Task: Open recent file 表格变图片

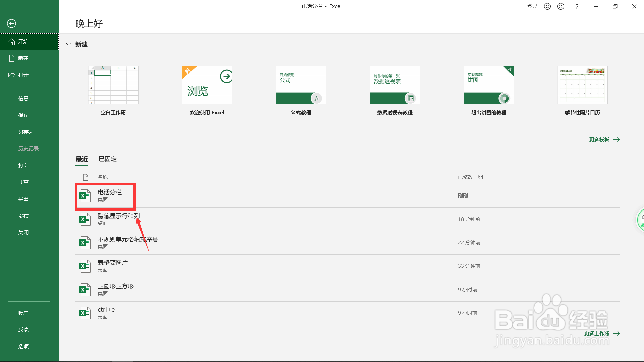Action: 347,266
